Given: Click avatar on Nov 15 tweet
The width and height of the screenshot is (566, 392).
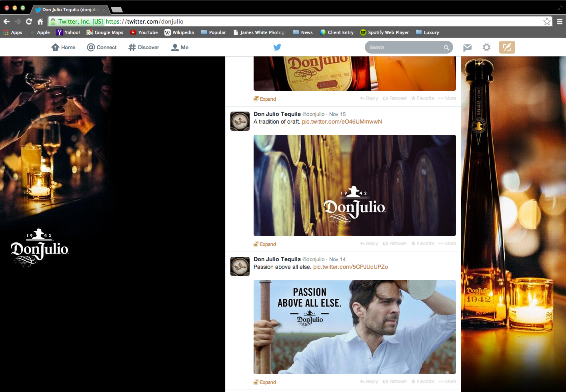Looking at the screenshot, I should point(240,121).
